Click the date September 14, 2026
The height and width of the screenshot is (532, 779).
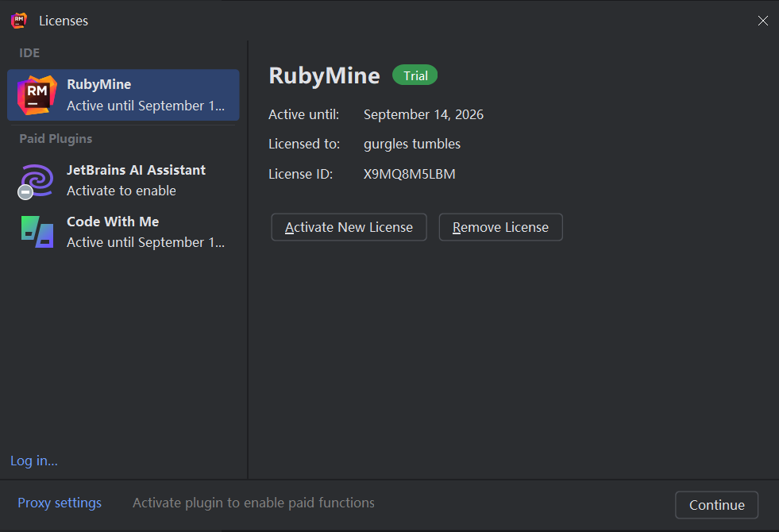click(x=423, y=114)
